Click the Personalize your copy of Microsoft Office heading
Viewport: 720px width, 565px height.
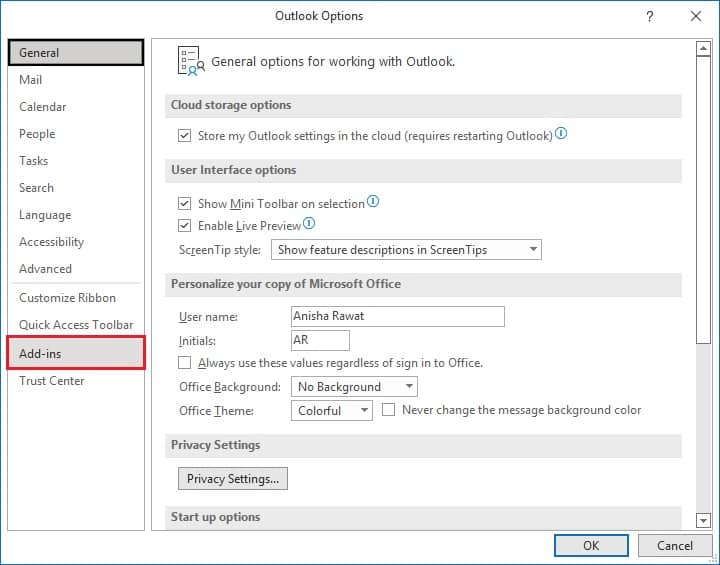(286, 284)
